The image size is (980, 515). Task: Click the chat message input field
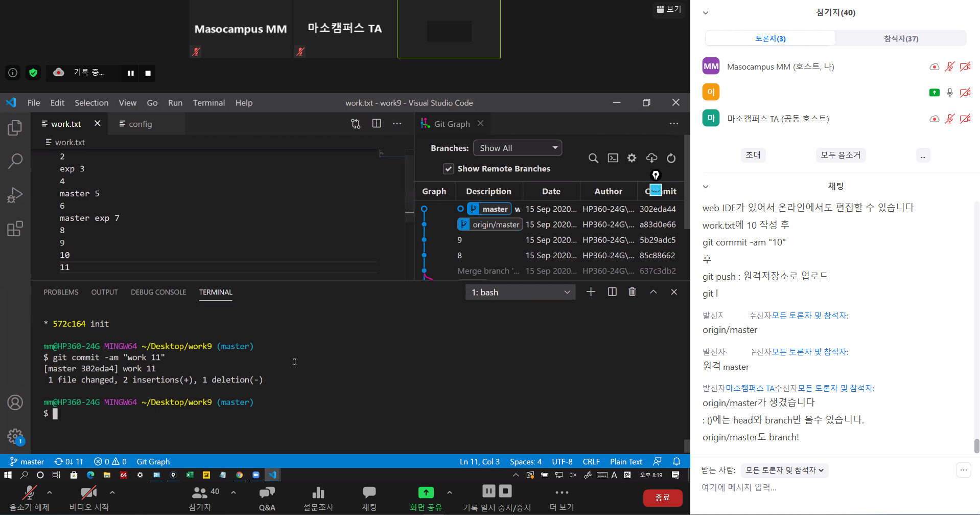(x=818, y=487)
